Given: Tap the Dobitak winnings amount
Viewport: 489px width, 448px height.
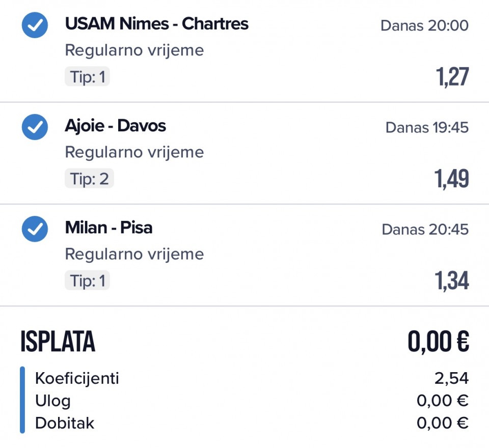Looking at the screenshot, I should [x=442, y=424].
